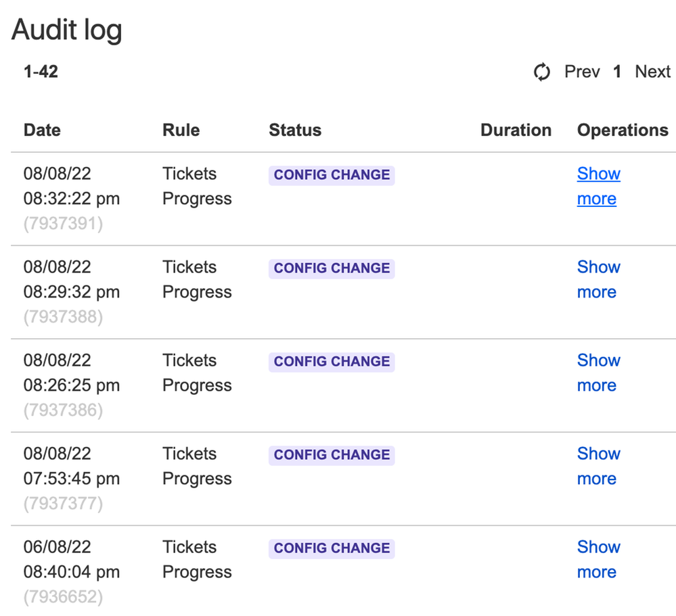Select page number 1 in pagination
Viewport: 676px width, 616px height.
click(617, 72)
